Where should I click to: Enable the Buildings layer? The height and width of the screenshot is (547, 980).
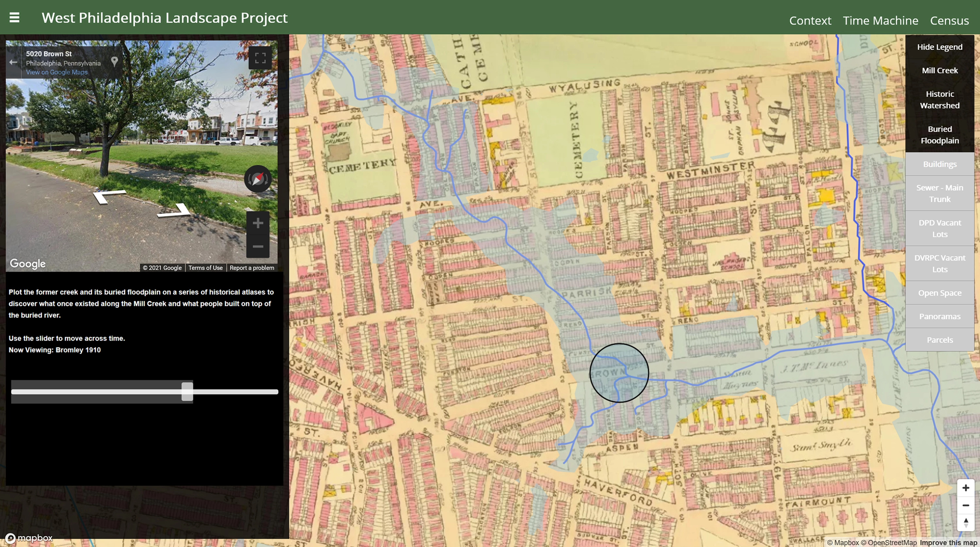[x=939, y=164]
